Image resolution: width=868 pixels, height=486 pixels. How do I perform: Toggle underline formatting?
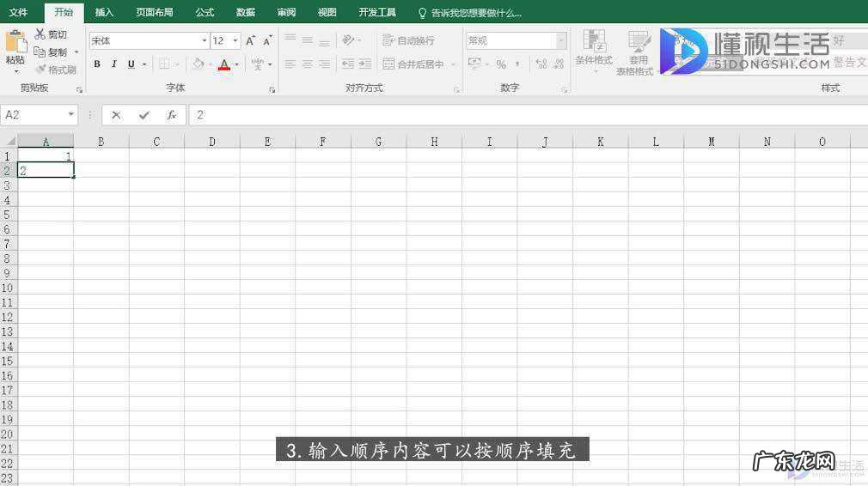131,64
